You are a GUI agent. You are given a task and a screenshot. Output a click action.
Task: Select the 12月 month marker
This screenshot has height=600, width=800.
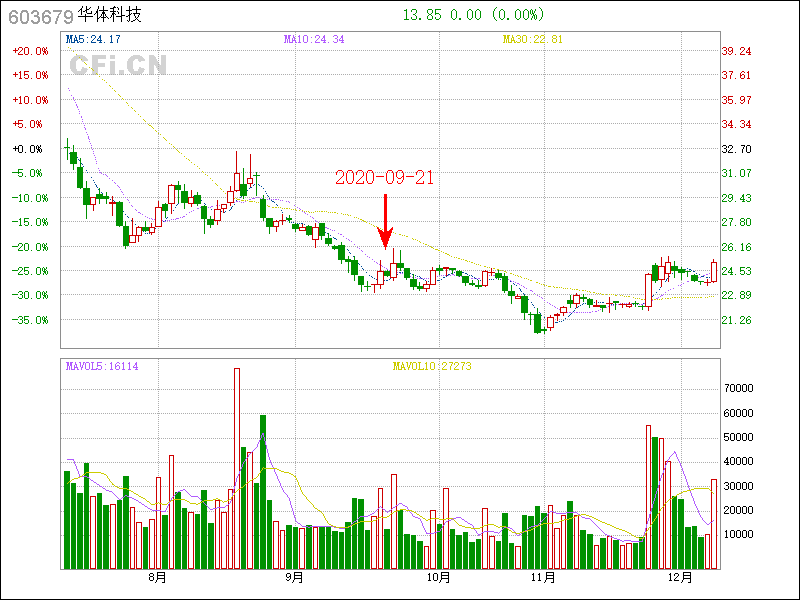(x=680, y=577)
